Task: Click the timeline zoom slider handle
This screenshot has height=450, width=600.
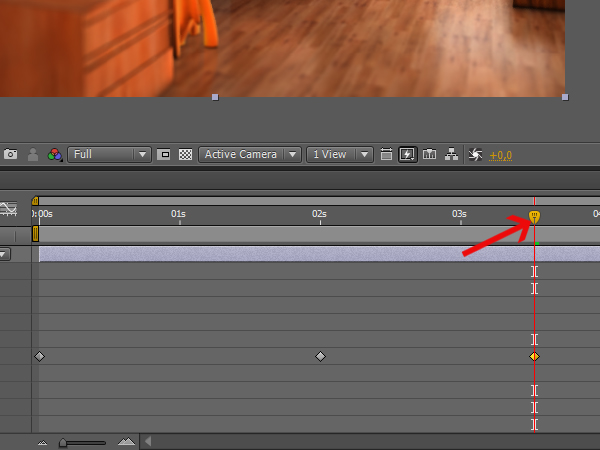Action: click(64, 441)
